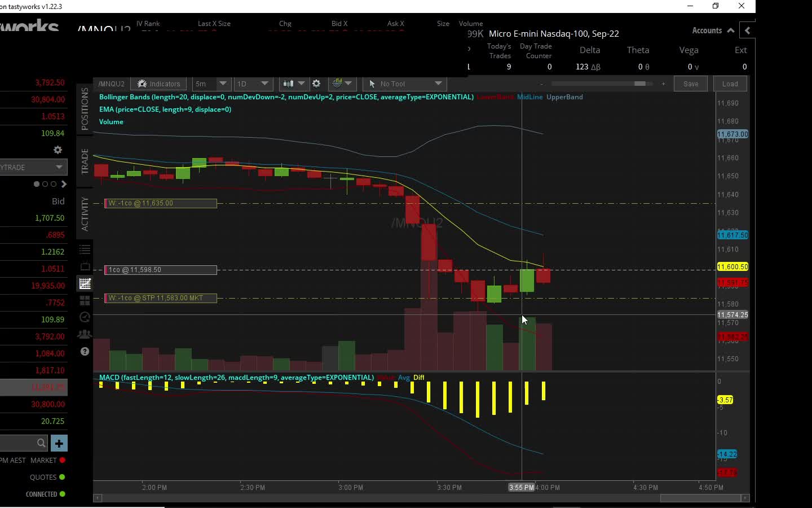The image size is (812, 508).
Task: Open the 1D time range dropdown
Action: 253,84
